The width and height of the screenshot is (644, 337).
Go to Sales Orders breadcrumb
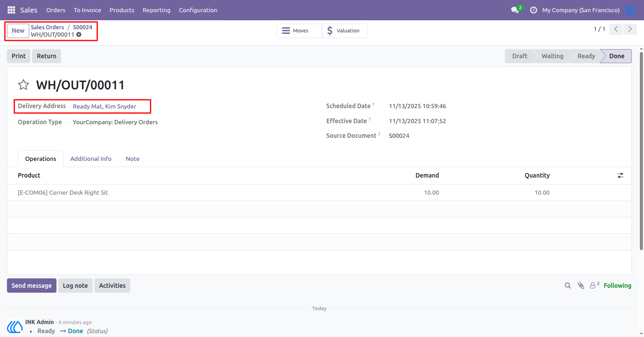[x=47, y=27]
